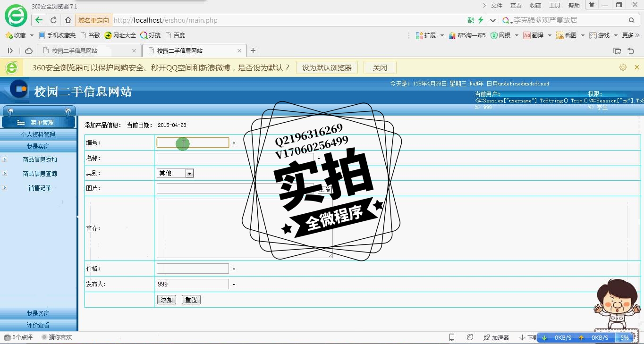Open the address bar history dropdown arrow
The width and height of the screenshot is (644, 344).
(492, 20)
